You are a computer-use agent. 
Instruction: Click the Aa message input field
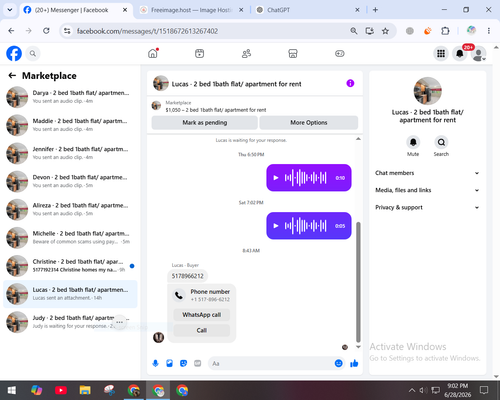(x=271, y=363)
